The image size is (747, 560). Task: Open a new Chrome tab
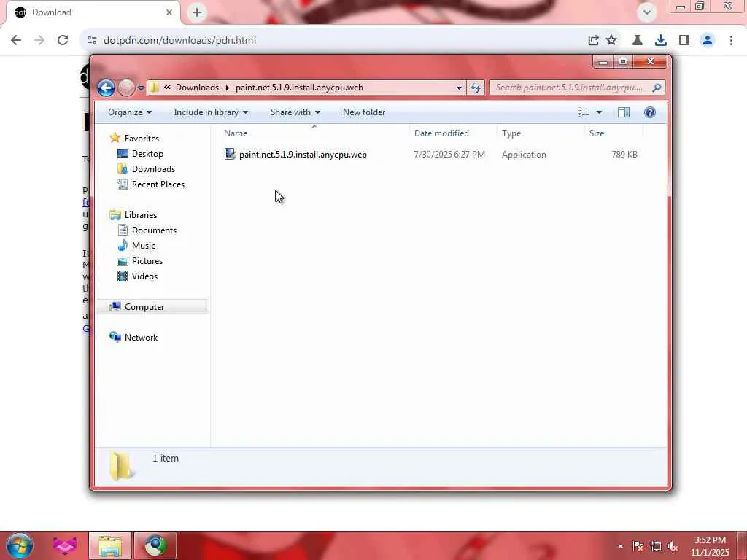tap(197, 12)
